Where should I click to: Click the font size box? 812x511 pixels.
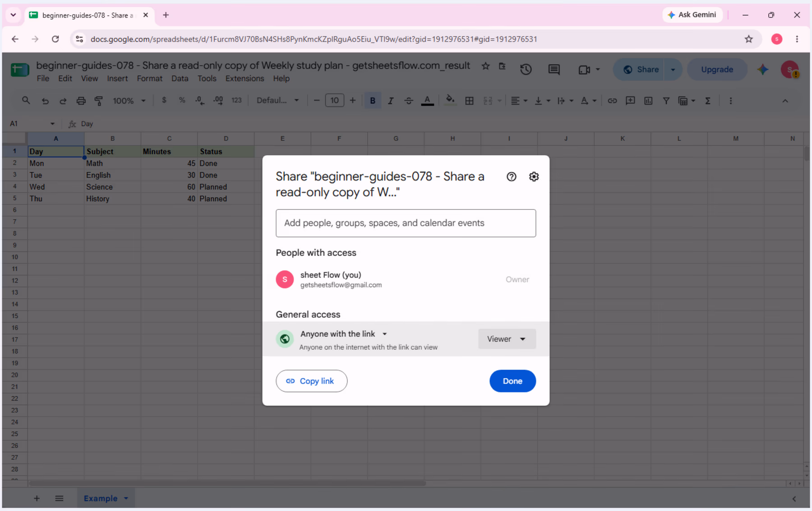click(334, 100)
